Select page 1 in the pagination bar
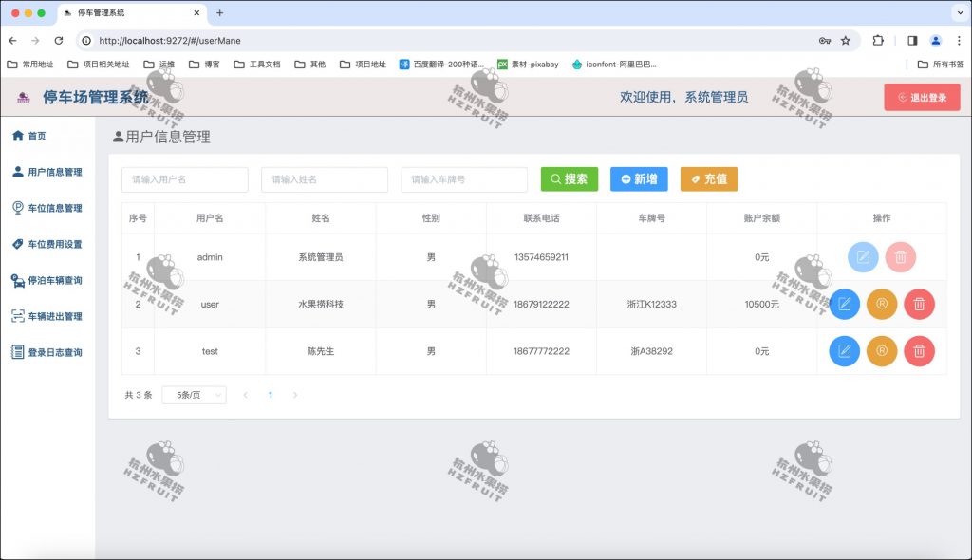The width and height of the screenshot is (972, 560). (271, 395)
